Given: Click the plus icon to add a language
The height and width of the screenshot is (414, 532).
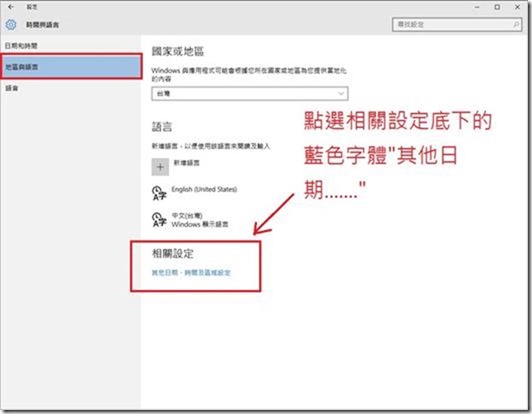Looking at the screenshot, I should pos(160,167).
